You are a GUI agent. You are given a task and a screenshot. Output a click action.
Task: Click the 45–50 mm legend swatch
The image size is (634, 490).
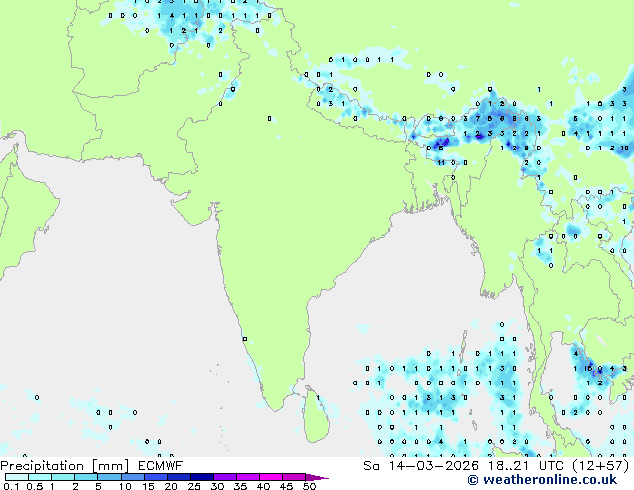294,477
